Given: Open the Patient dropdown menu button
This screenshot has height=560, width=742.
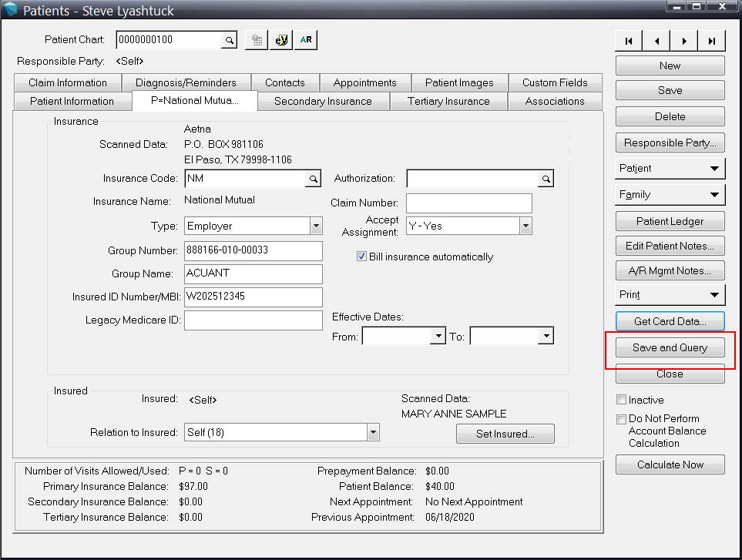Looking at the screenshot, I should pyautogui.click(x=670, y=169).
